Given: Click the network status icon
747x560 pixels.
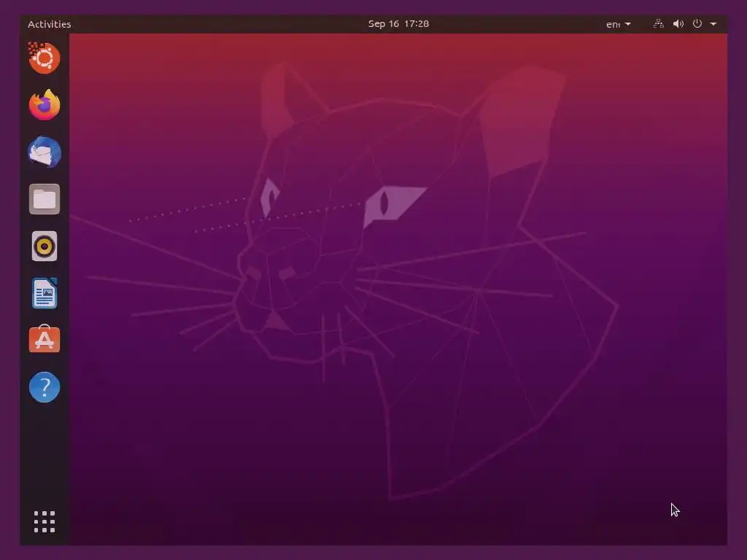Looking at the screenshot, I should pyautogui.click(x=659, y=24).
